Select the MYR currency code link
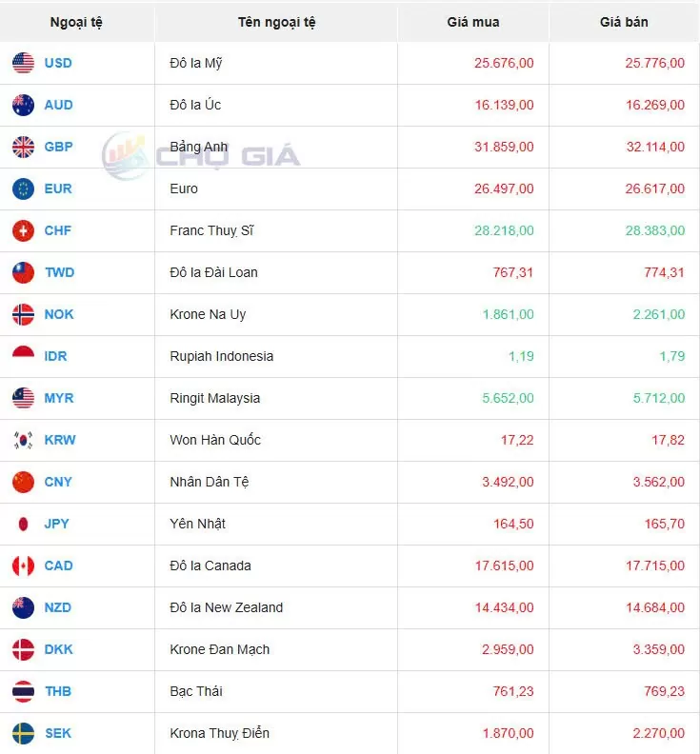This screenshot has width=700, height=754. [59, 399]
